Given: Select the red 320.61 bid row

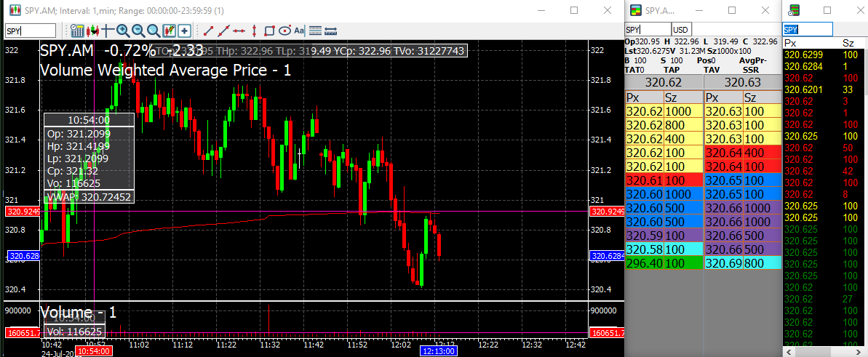Looking at the screenshot, I should pos(663,180).
